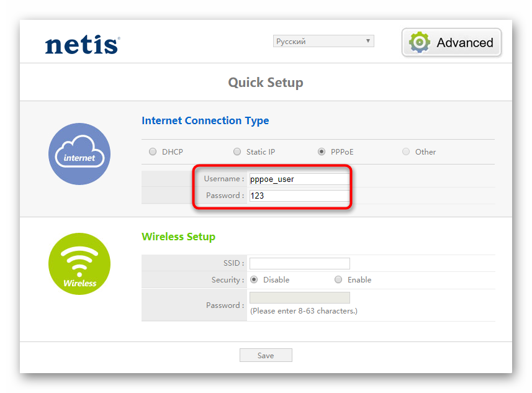
Task: Open the Advanced settings page
Action: click(451, 42)
